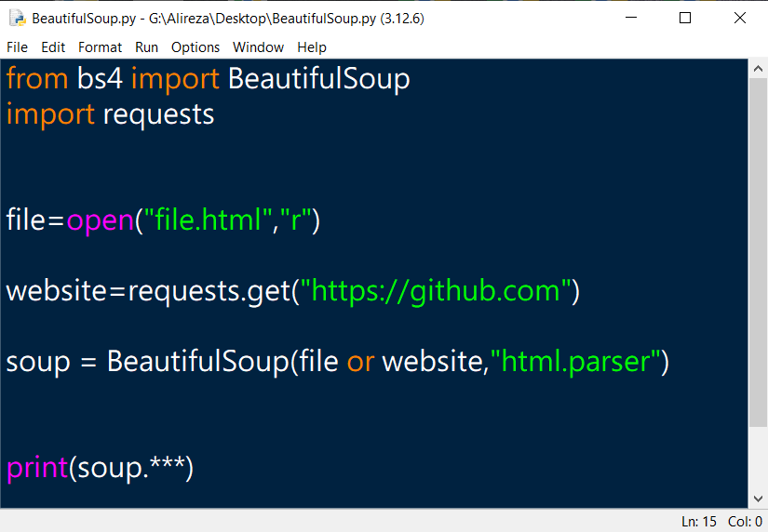Viewport: 768px width, 532px height.
Task: Click 'requests' on the second import line
Action: click(x=158, y=115)
